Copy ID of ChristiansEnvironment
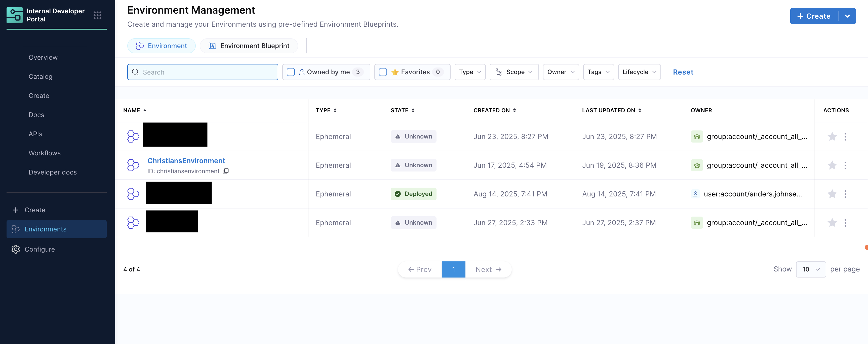Viewport: 868px width, 344px height. point(226,171)
